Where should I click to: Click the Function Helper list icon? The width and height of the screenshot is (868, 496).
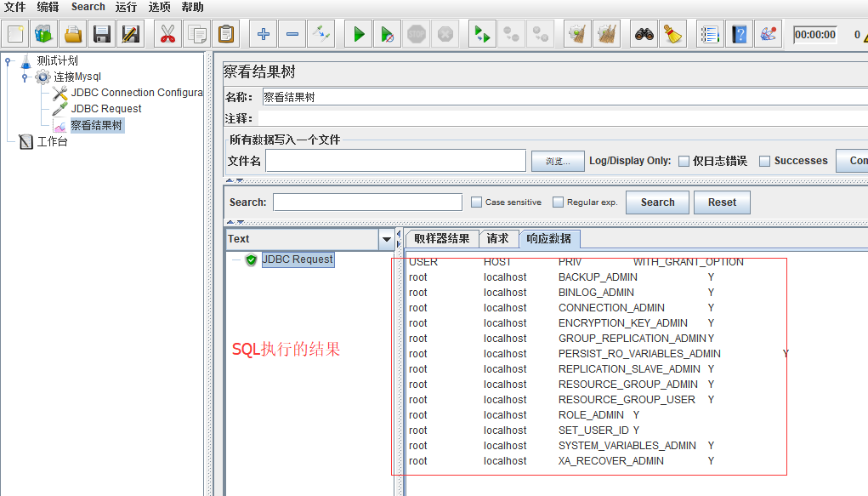(x=710, y=34)
